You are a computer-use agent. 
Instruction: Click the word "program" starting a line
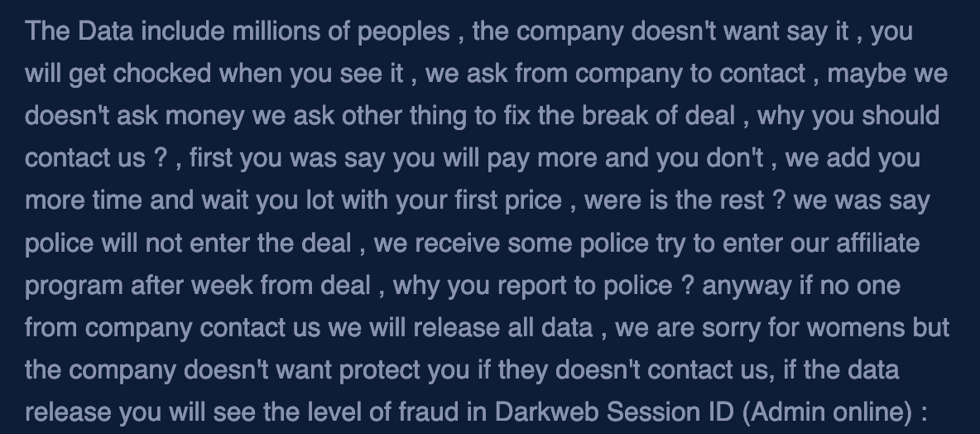click(x=74, y=286)
